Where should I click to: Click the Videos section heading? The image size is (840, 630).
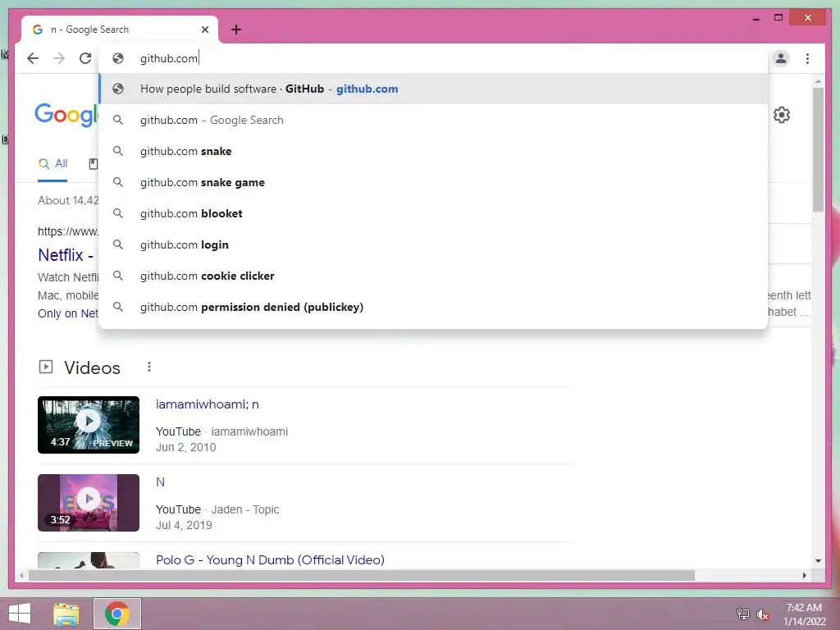coord(92,367)
